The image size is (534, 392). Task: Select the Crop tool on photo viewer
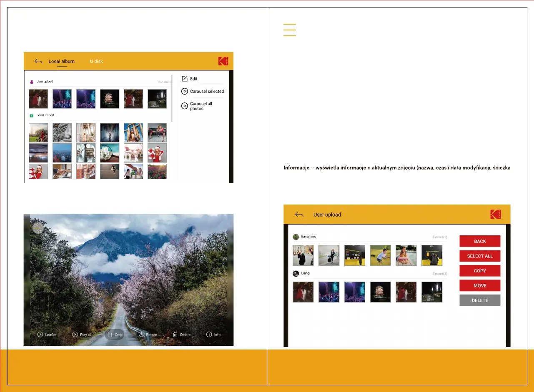pyautogui.click(x=114, y=335)
